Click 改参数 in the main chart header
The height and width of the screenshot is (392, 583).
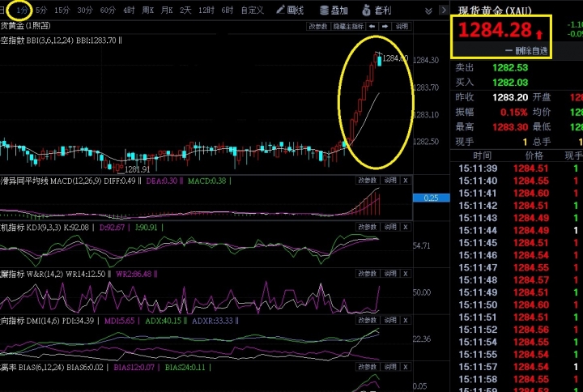click(317, 26)
